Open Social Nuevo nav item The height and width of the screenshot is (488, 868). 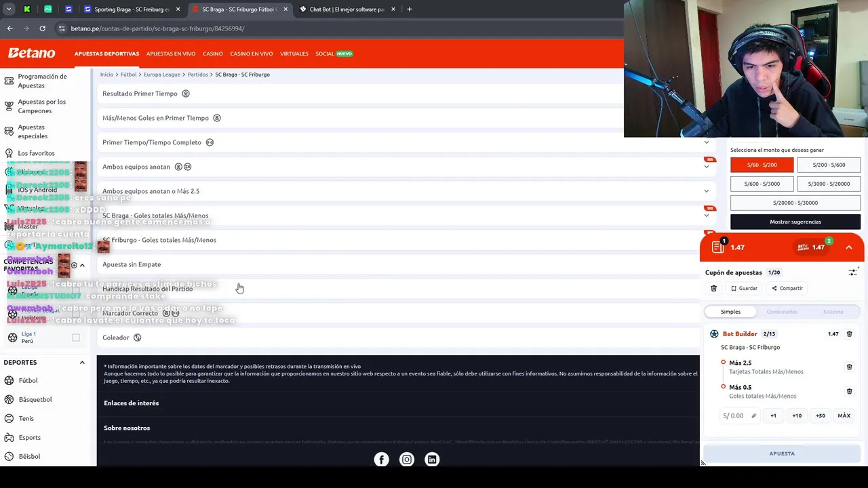334,54
